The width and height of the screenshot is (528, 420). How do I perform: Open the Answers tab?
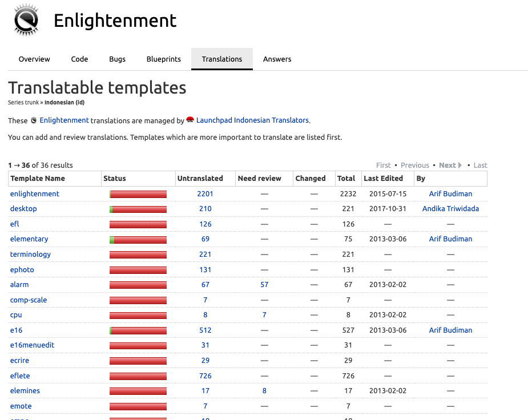point(277,59)
